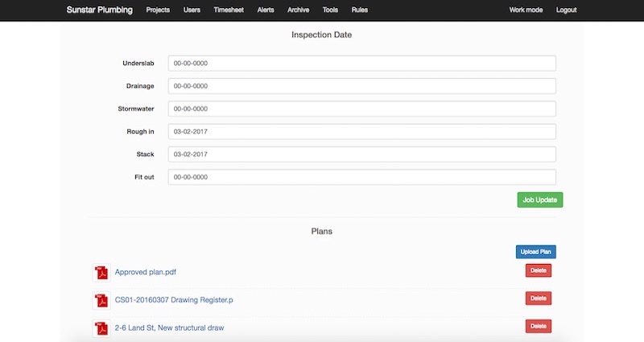Delete the CS01-20160307 Drawing Register file

pos(538,299)
